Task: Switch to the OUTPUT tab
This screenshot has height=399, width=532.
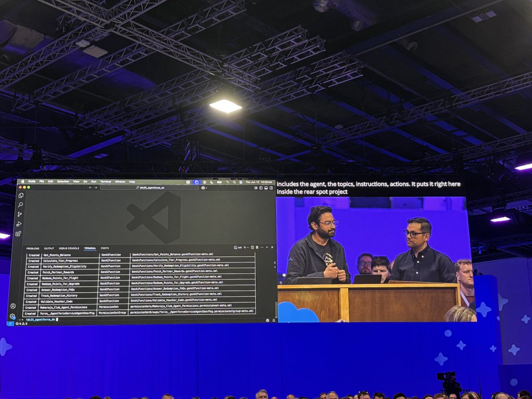Action: (49, 248)
